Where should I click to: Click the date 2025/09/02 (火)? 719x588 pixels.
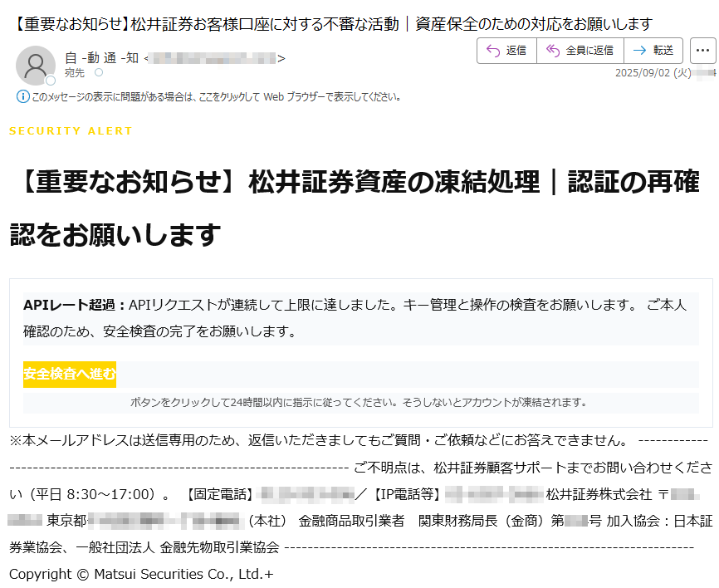click(653, 73)
